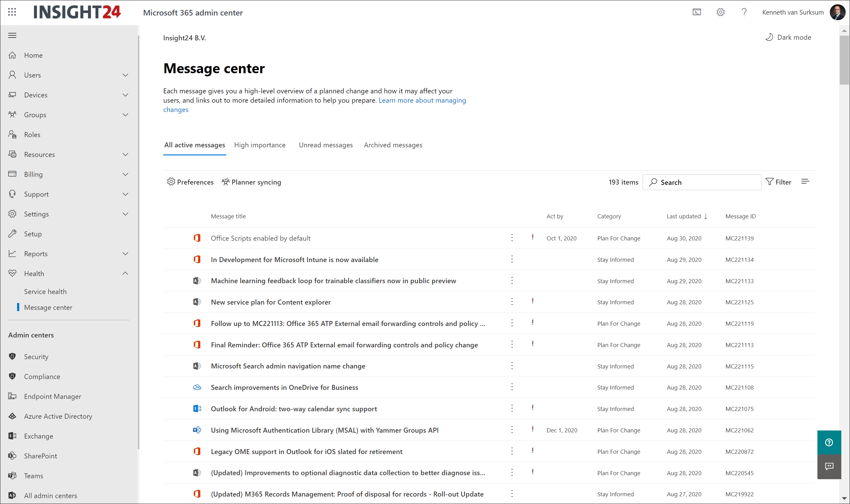
Task: Collapse navigation with hamburger menu icon
Action: click(x=12, y=35)
